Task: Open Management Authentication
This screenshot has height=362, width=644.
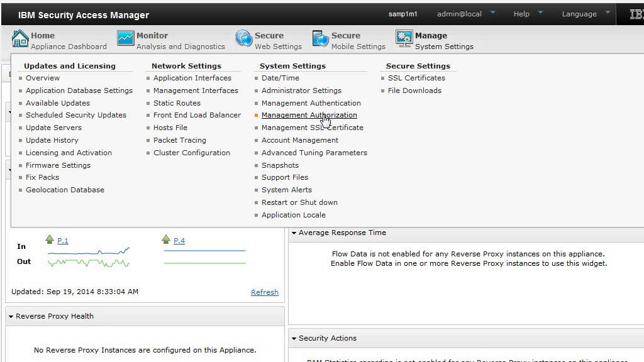Action: click(x=311, y=103)
